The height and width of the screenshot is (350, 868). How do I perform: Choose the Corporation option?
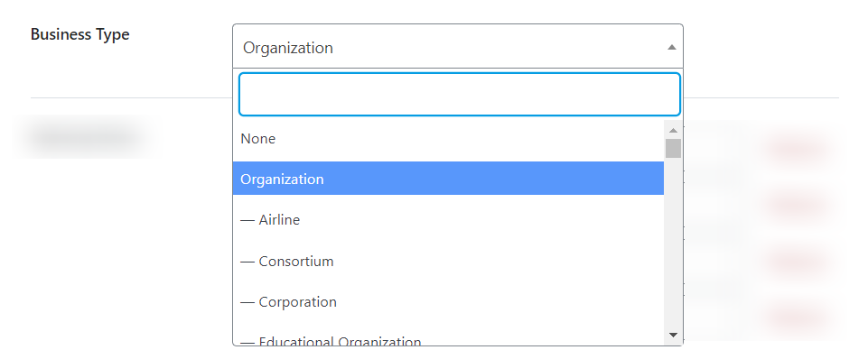click(448, 301)
